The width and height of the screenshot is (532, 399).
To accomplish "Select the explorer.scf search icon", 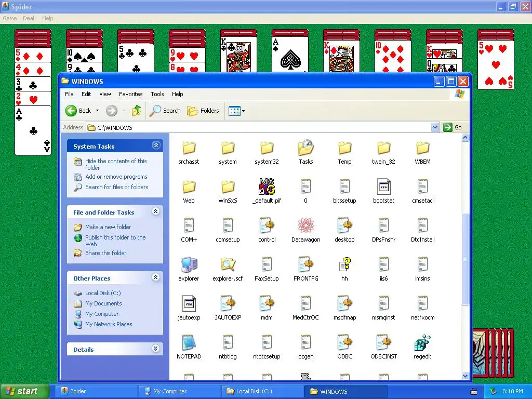I will [228, 264].
